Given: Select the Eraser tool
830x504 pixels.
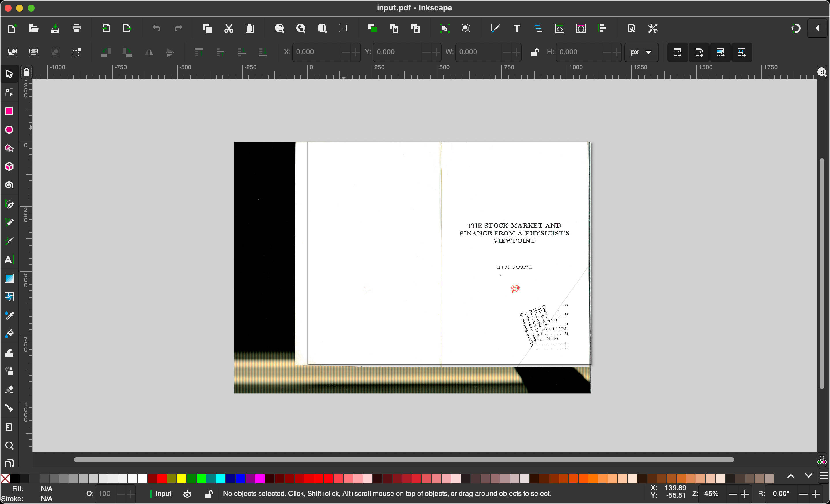Looking at the screenshot, I should click(9, 390).
